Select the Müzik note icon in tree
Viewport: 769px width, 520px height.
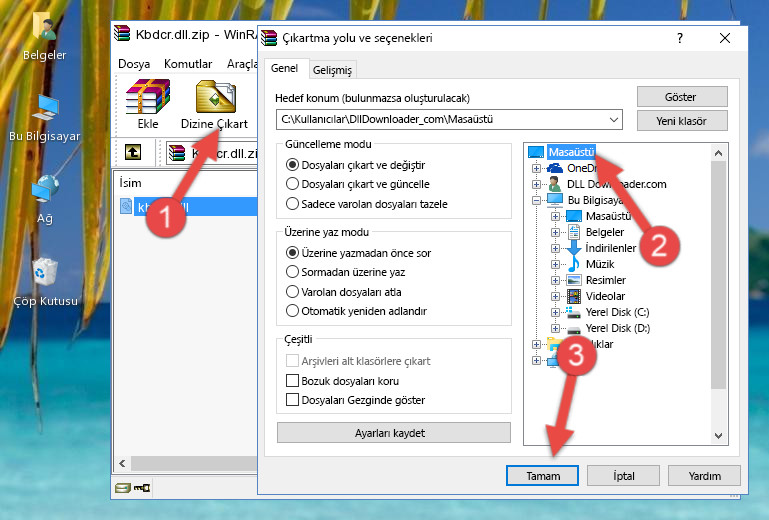[x=573, y=264]
